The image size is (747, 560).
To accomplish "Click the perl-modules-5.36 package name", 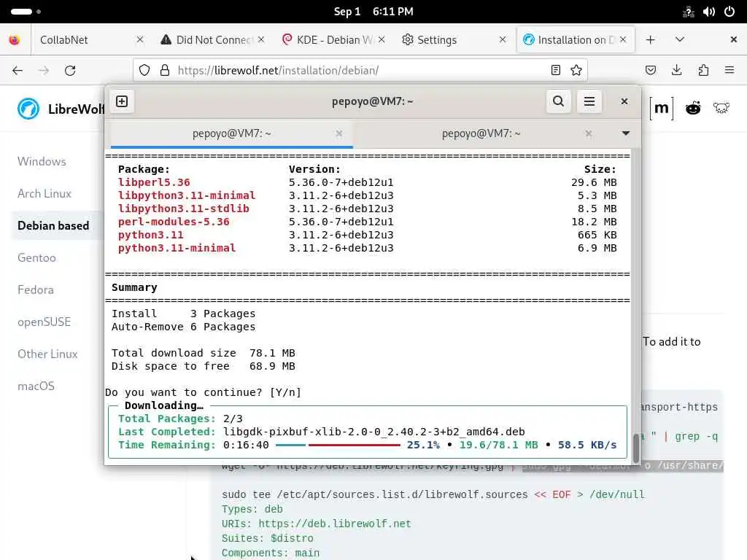I will [x=174, y=222].
